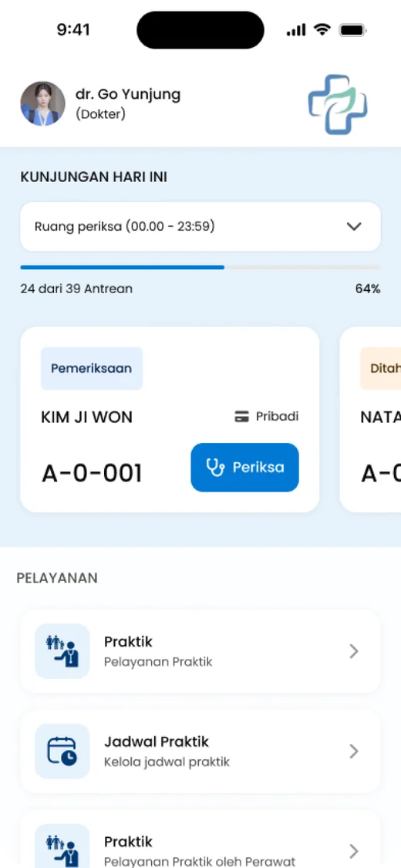Click the Jadwal Praktik calendar clock icon
The width and height of the screenshot is (401, 868).
point(62,751)
